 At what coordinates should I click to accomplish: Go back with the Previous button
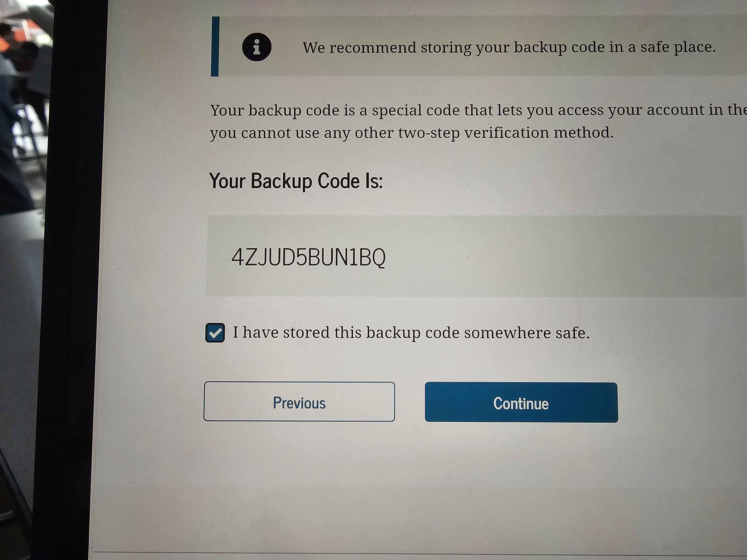[x=299, y=402]
